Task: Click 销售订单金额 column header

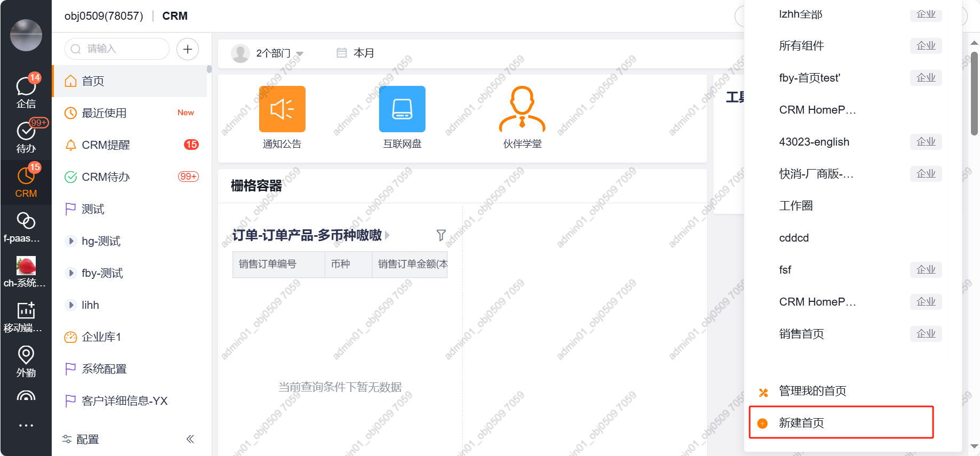Action: pyautogui.click(x=409, y=265)
